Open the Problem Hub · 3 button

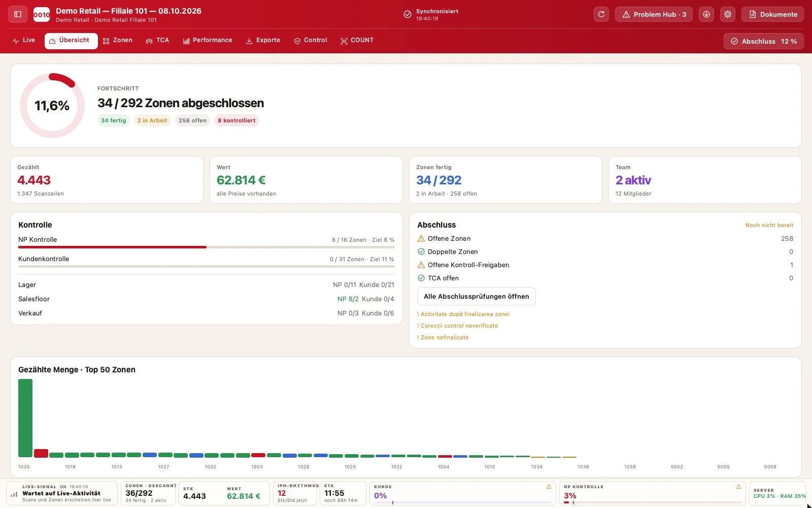654,14
